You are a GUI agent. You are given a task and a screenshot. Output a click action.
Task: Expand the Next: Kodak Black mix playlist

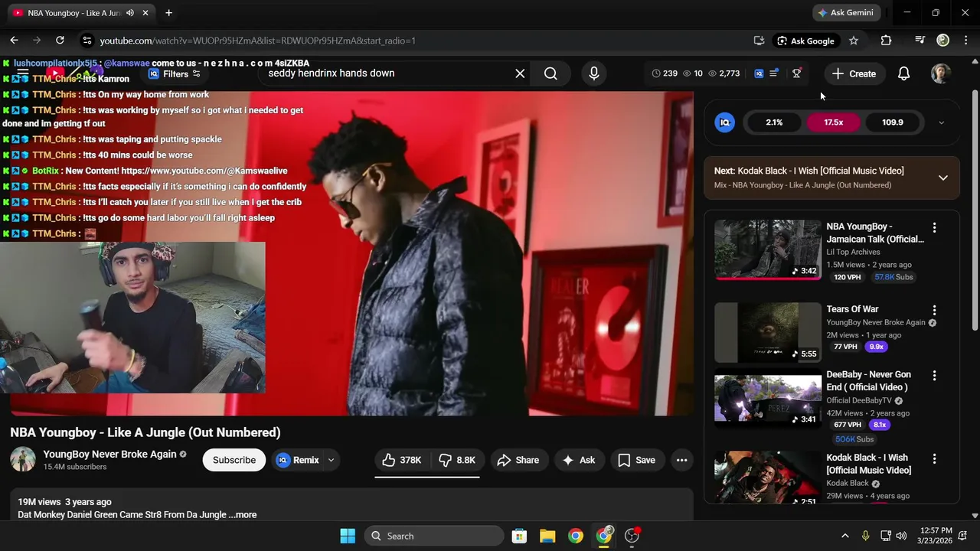[943, 178]
